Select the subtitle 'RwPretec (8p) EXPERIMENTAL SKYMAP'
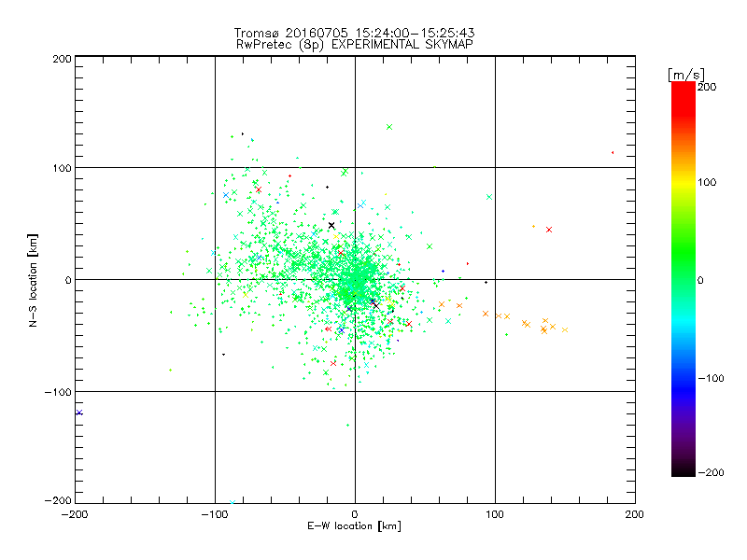The height and width of the screenshot is (560, 747). [354, 45]
